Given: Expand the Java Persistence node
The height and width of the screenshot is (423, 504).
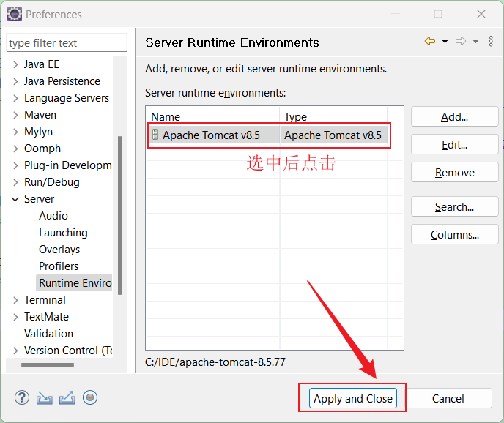Looking at the screenshot, I should coord(15,81).
